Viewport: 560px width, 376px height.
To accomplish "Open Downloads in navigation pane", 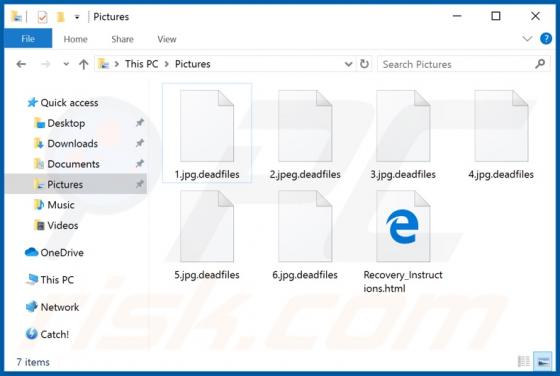I will (x=72, y=144).
